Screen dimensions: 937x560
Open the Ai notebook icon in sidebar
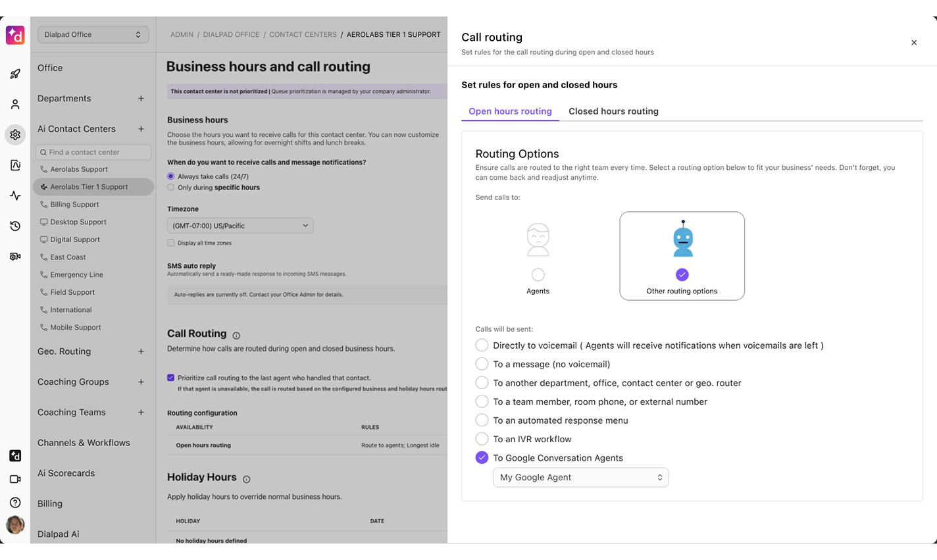click(x=14, y=165)
